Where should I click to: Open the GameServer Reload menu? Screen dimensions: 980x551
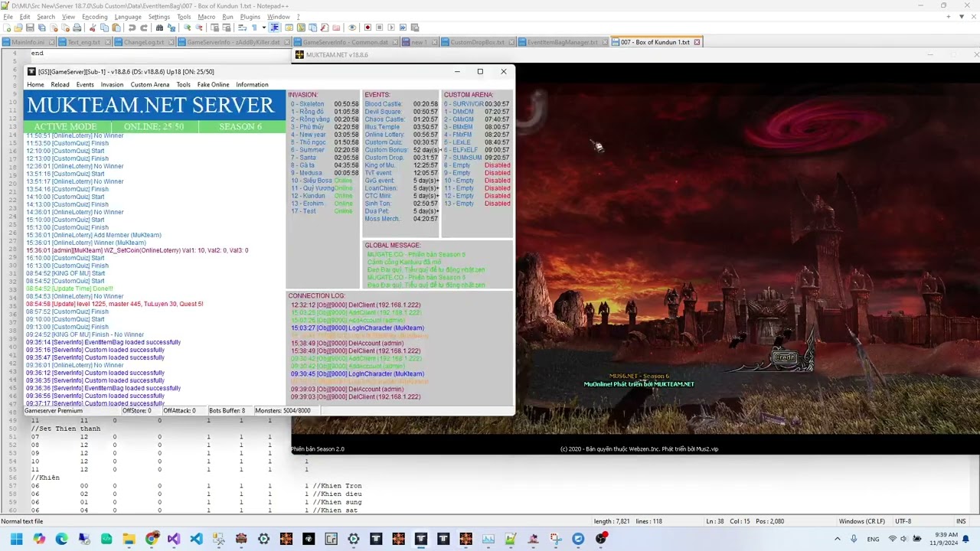point(60,85)
